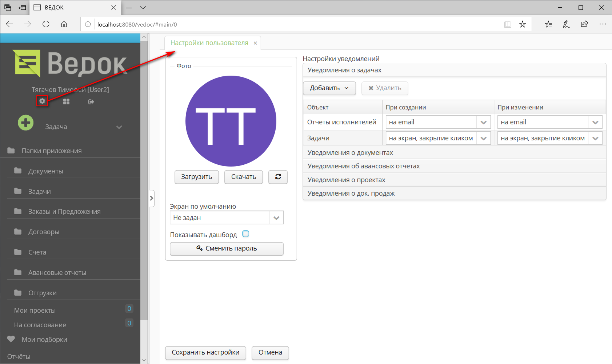Open user settings gear icon
612x364 pixels.
pyautogui.click(x=42, y=101)
